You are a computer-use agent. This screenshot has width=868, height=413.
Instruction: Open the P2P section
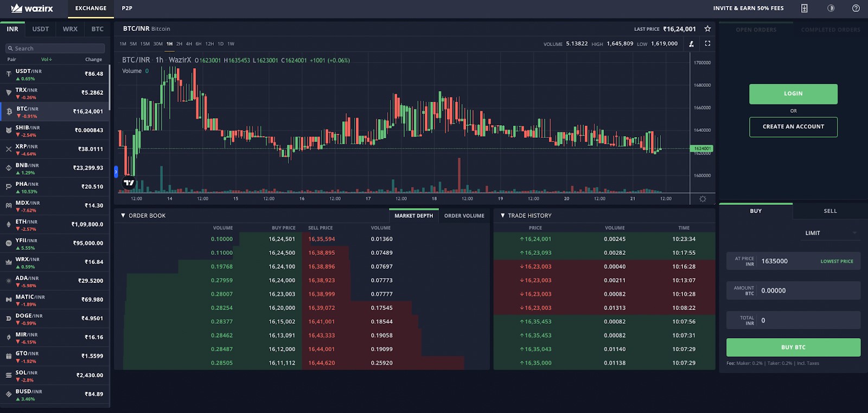tap(127, 8)
